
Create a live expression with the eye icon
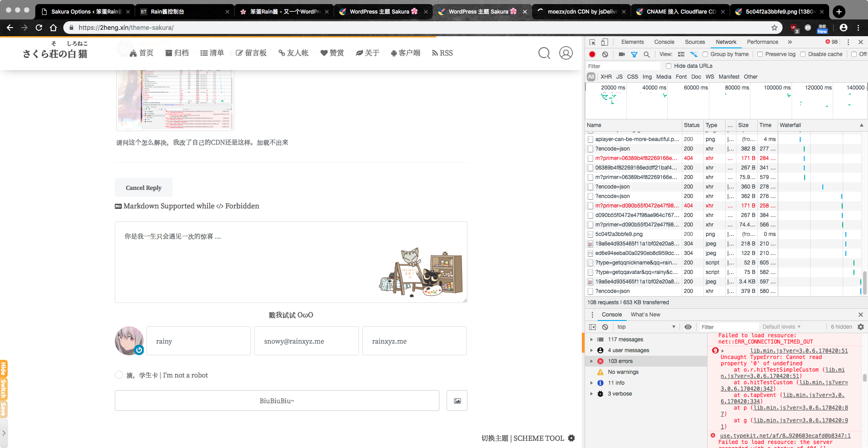point(688,327)
